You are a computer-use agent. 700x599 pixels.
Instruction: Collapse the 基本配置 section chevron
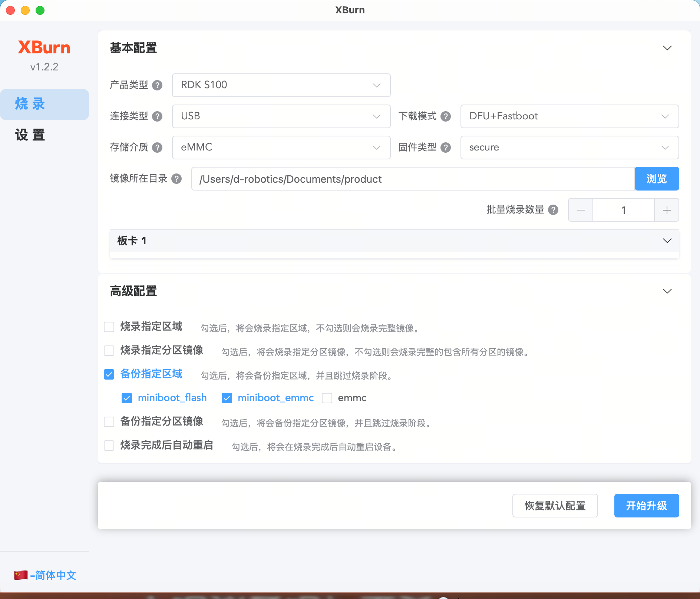[667, 48]
